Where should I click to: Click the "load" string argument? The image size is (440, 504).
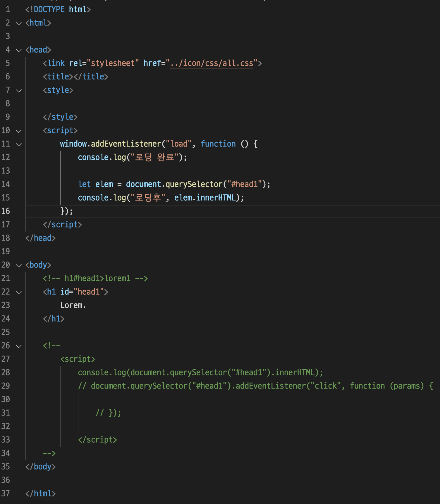pos(179,144)
